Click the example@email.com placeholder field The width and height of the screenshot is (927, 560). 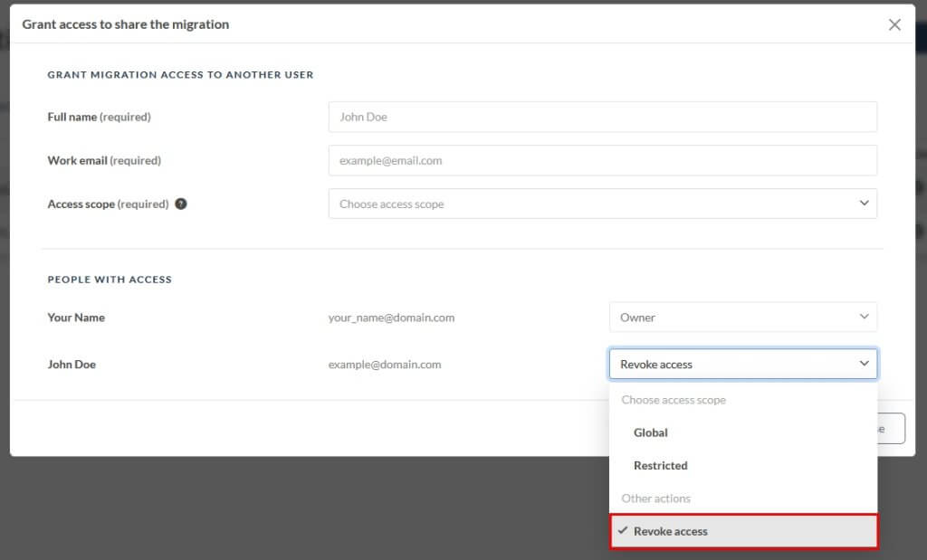click(602, 160)
